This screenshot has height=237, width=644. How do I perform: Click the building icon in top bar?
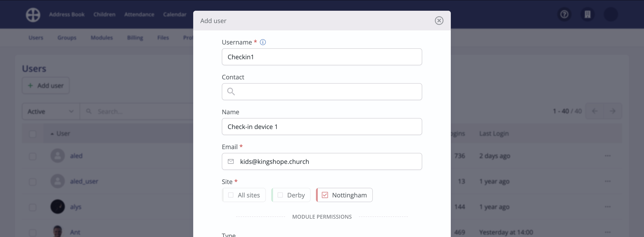[587, 14]
